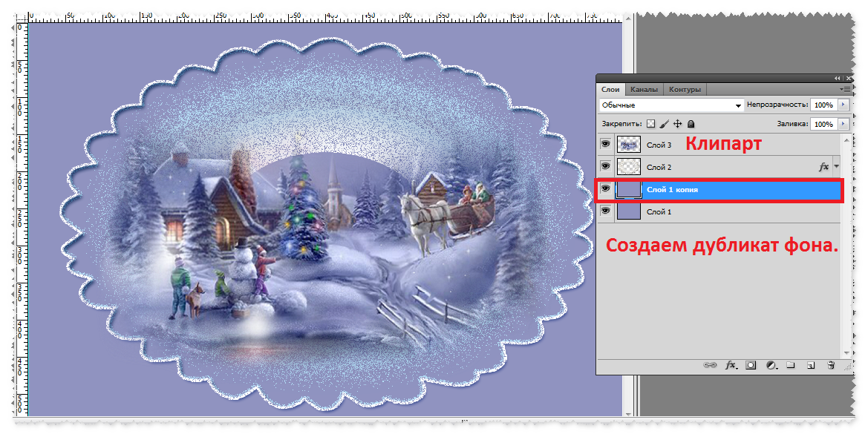Select the Слой 1 thumbnail
The image size is (868, 437).
(x=628, y=211)
